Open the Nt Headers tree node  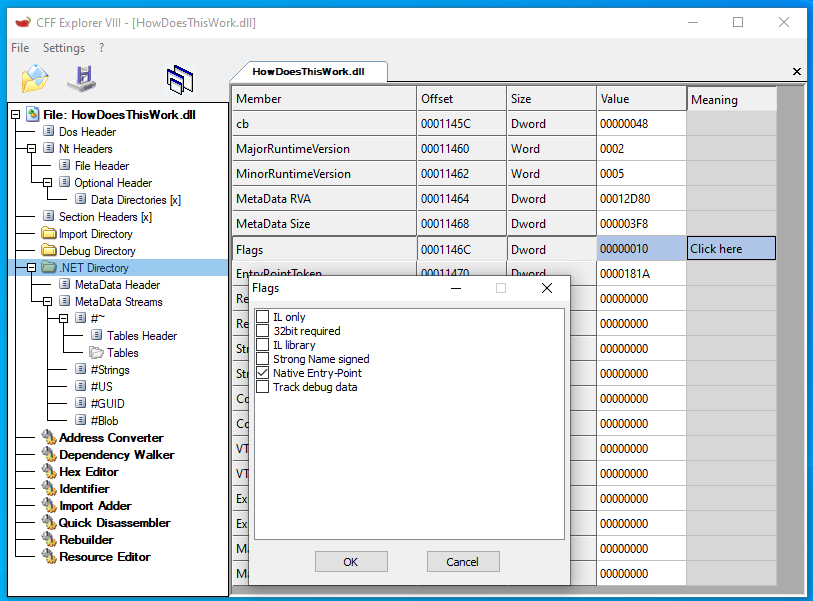coord(86,149)
